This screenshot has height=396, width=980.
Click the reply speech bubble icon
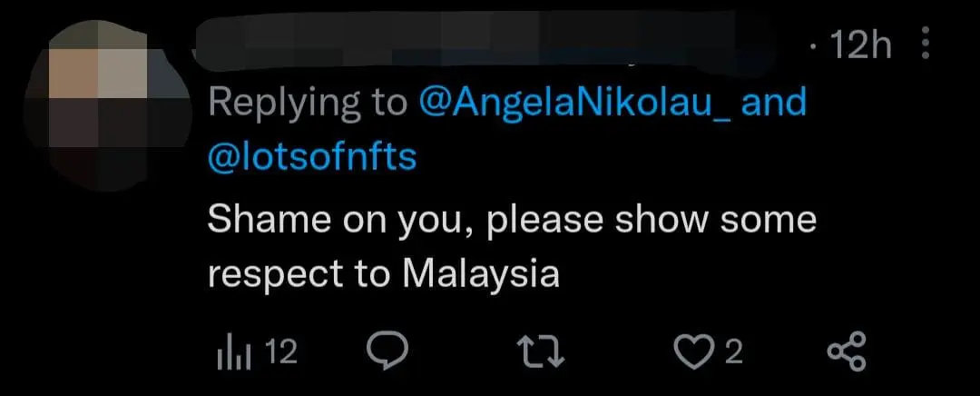(388, 351)
